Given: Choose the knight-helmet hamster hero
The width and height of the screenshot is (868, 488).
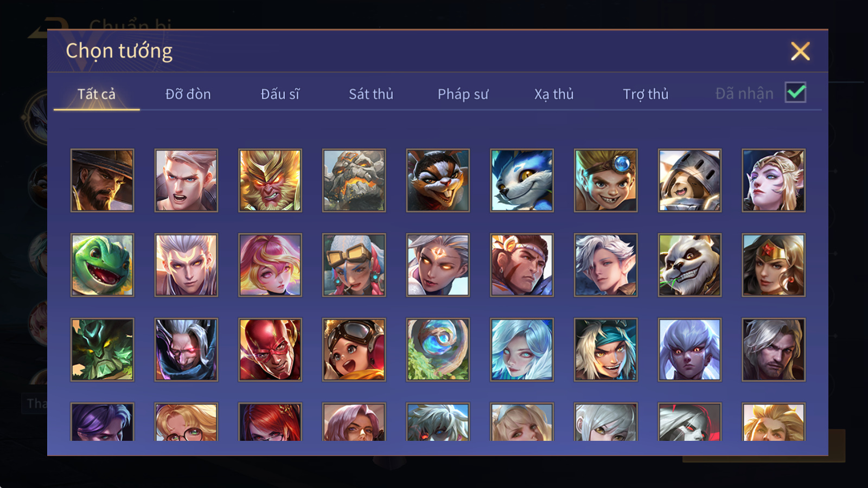Looking at the screenshot, I should [x=690, y=181].
